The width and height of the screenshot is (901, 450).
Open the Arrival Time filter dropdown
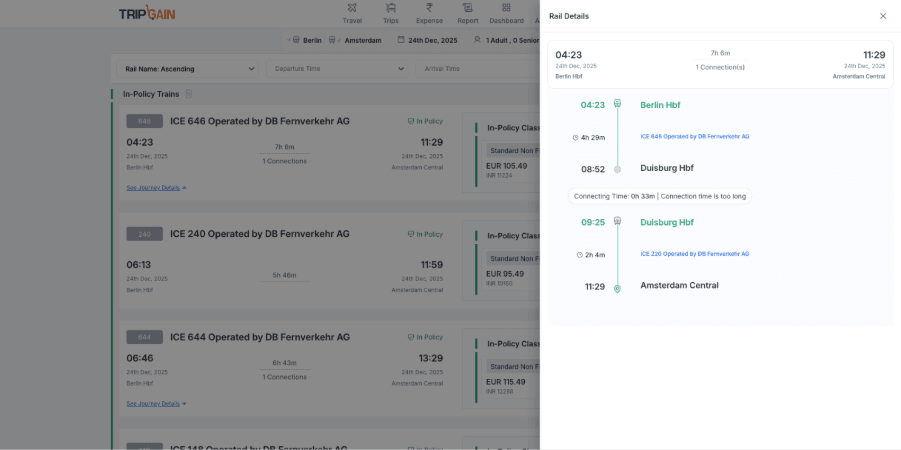pos(470,69)
